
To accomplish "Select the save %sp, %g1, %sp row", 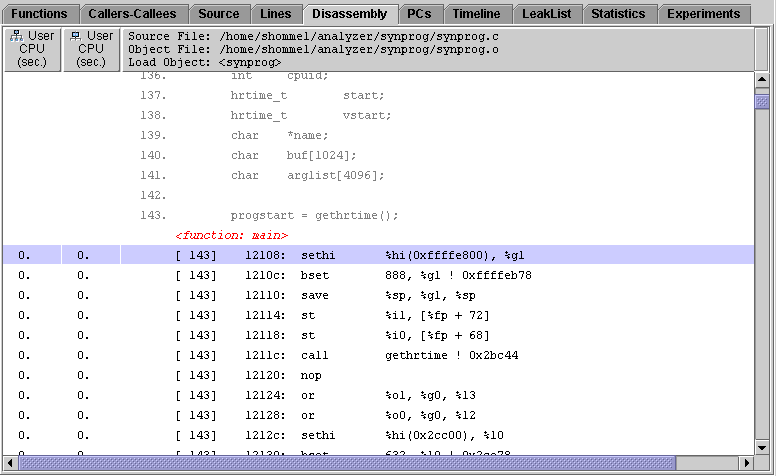I will coord(379,295).
